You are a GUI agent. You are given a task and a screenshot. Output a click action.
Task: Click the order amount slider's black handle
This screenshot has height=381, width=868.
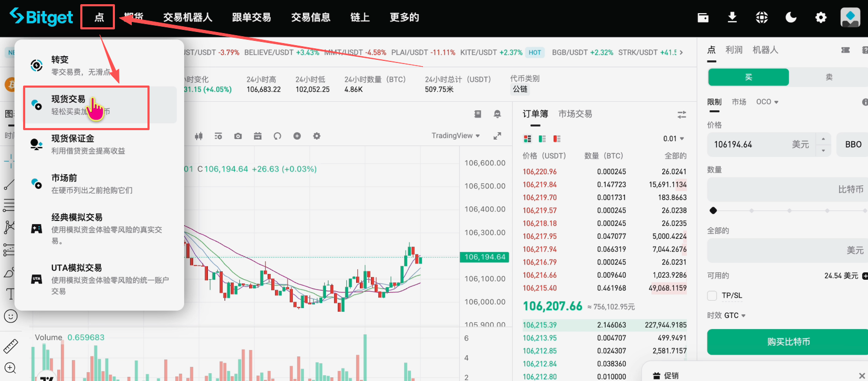[x=713, y=210]
